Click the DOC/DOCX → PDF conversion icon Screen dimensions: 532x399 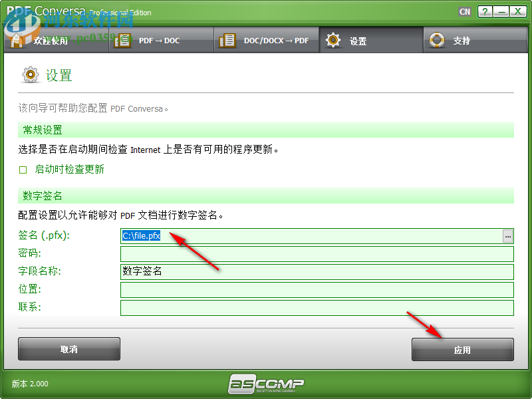click(x=227, y=40)
